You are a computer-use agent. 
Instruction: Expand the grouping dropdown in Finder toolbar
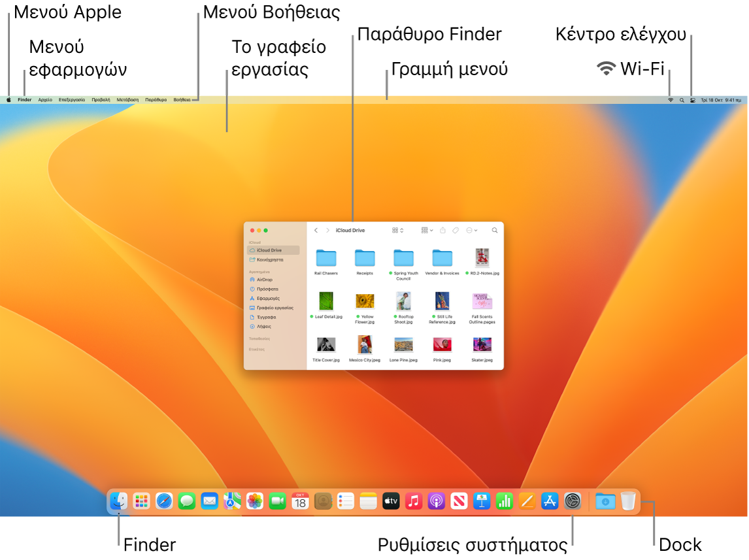pos(426,230)
